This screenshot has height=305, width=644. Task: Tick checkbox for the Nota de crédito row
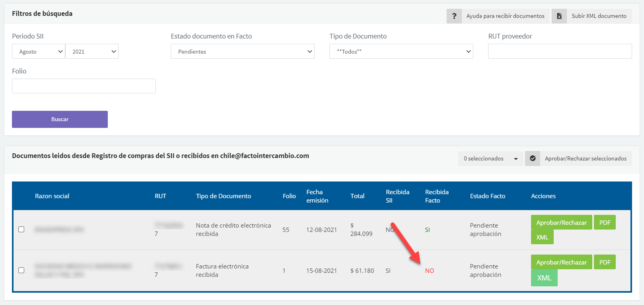(21, 230)
